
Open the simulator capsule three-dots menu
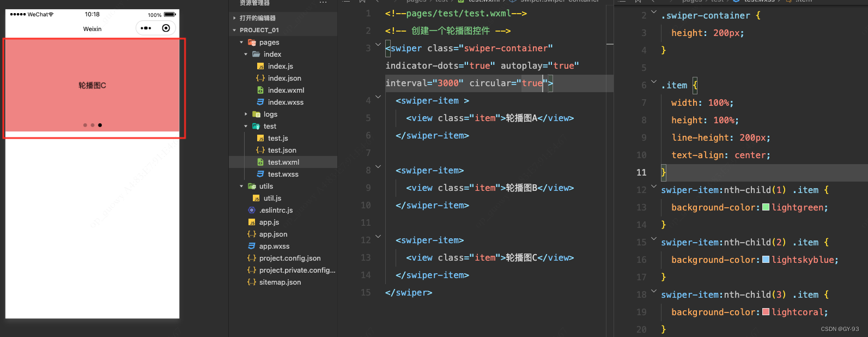click(146, 28)
